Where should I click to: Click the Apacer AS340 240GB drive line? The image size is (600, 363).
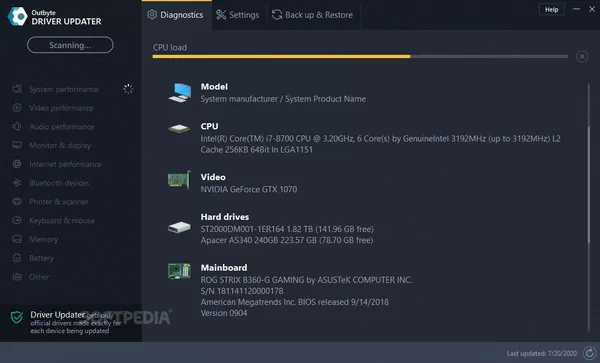click(287, 240)
